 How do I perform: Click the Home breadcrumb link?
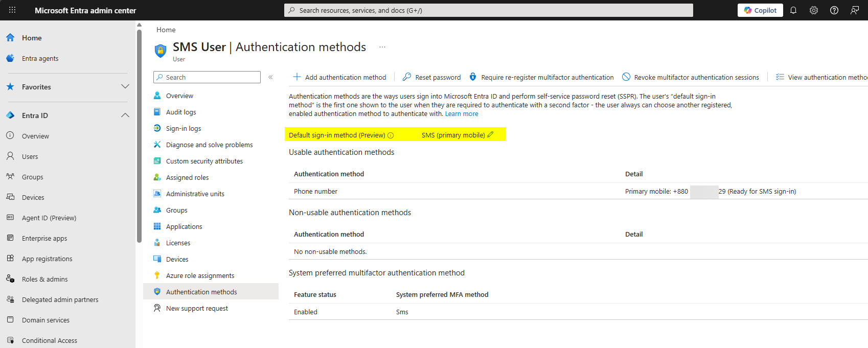pos(166,30)
